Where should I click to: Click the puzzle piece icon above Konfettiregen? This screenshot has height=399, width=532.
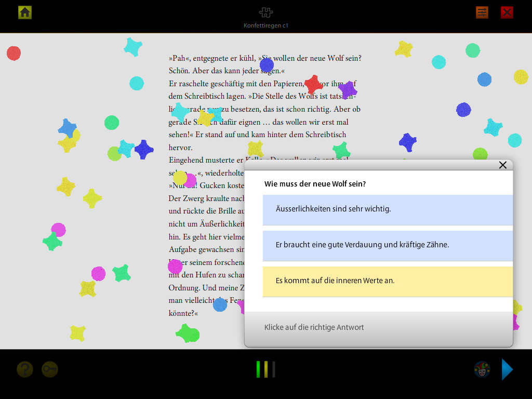click(x=265, y=12)
